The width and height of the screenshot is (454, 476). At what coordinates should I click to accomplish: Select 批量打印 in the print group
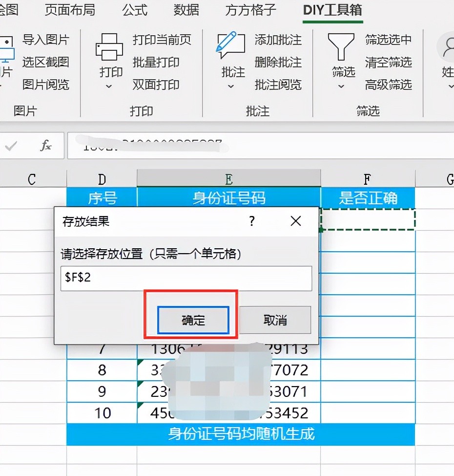156,62
